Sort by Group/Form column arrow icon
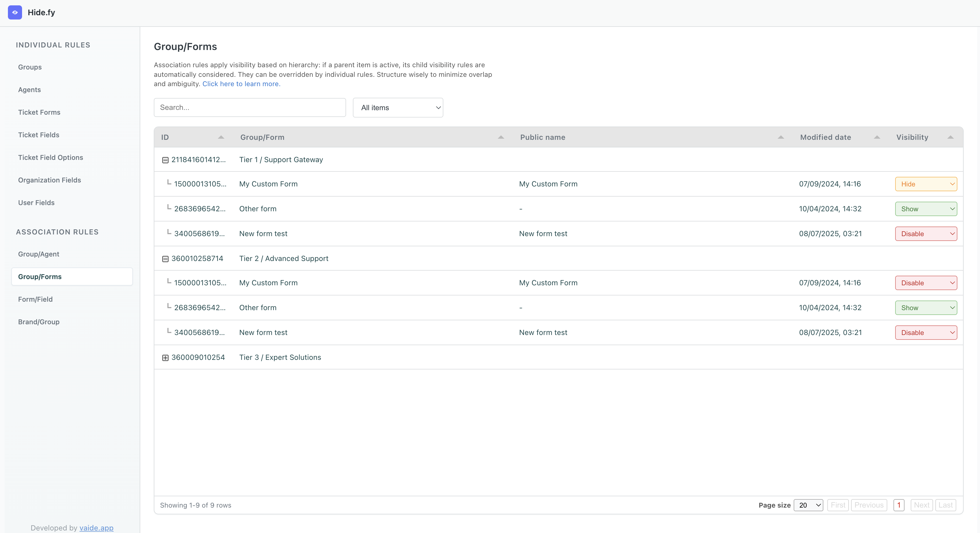Viewport: 980px width, 533px height. tap(501, 137)
